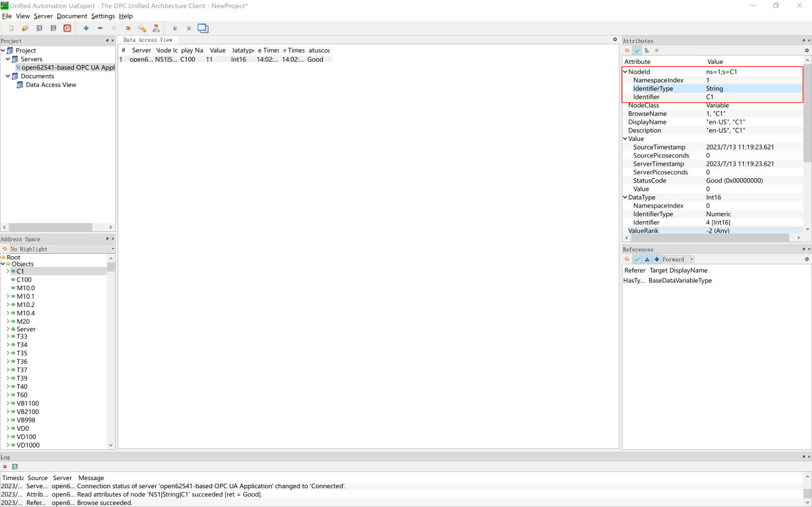Click the blue minus Remove Server icon
The image size is (812, 507).
[x=100, y=28]
